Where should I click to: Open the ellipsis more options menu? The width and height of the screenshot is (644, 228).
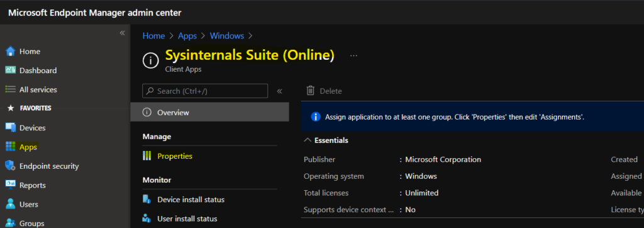[353, 56]
